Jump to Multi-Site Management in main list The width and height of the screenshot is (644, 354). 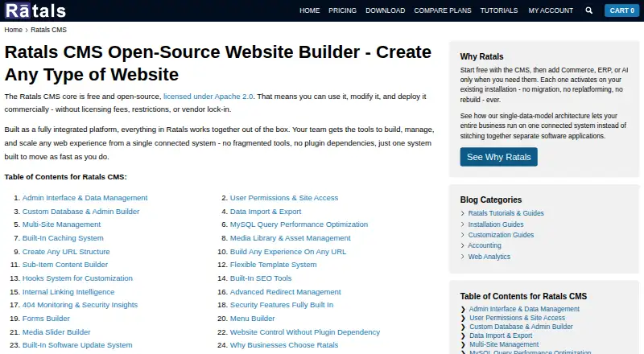[61, 224]
